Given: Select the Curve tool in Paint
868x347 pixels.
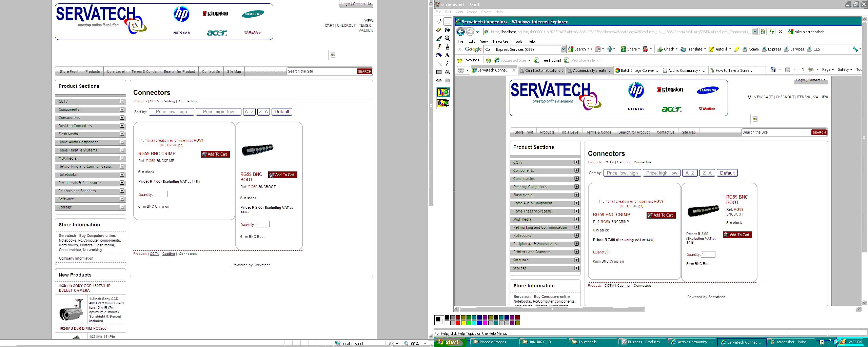Looking at the screenshot, I should pos(448,63).
